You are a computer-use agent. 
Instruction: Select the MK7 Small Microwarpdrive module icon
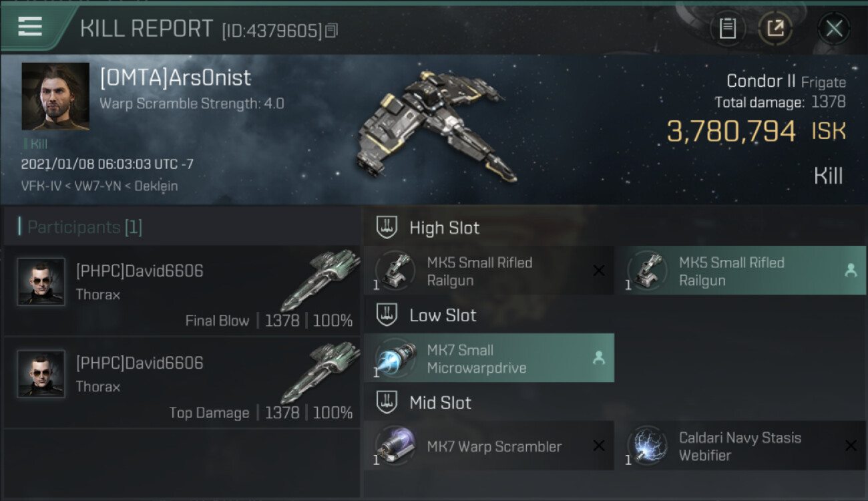[x=395, y=358]
